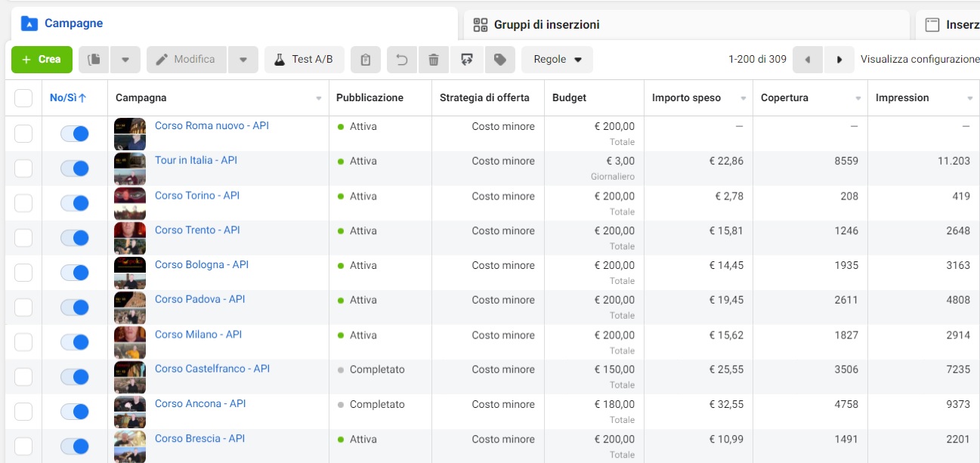
Task: Turn off the Tour in Italia campaign
Action: (75, 168)
